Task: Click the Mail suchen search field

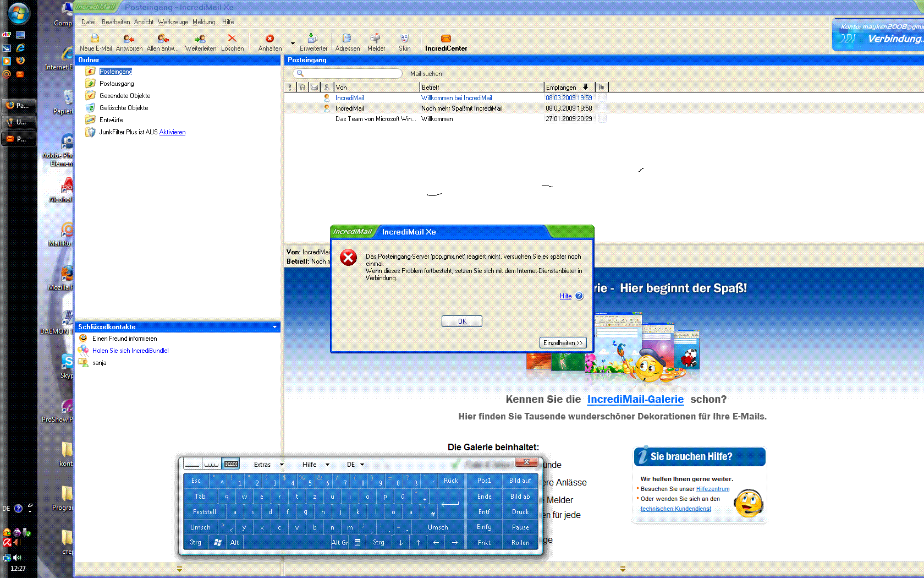Action: (348, 73)
